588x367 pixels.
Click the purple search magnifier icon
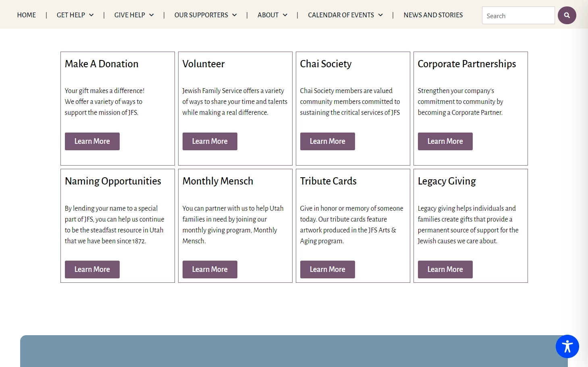pyautogui.click(x=567, y=15)
